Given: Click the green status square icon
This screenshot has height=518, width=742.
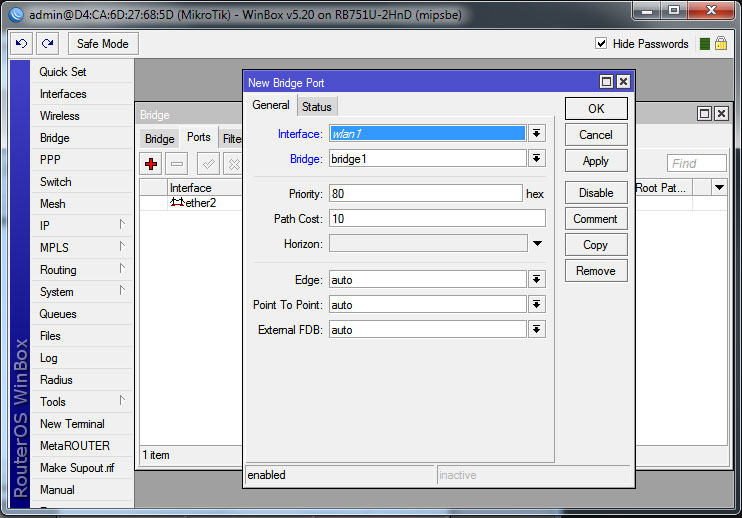Looking at the screenshot, I should [x=705, y=44].
